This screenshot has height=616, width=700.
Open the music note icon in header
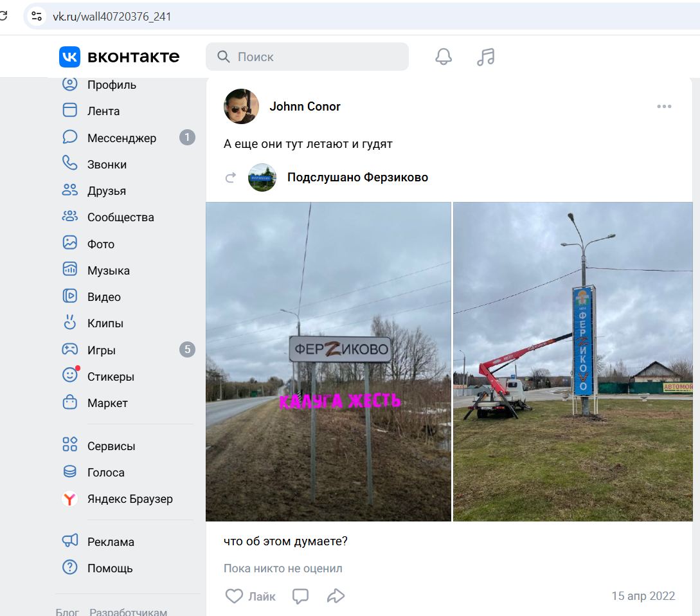click(486, 57)
